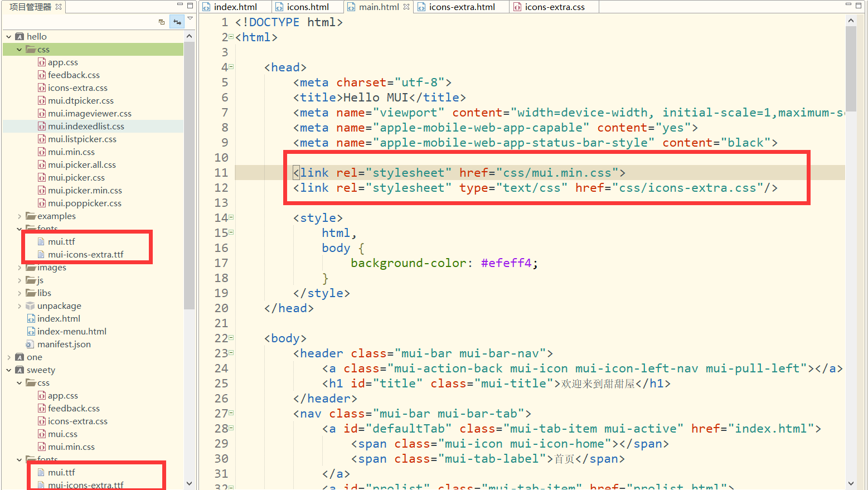
Task: Click the index-menu.html file icon
Action: coord(31,332)
